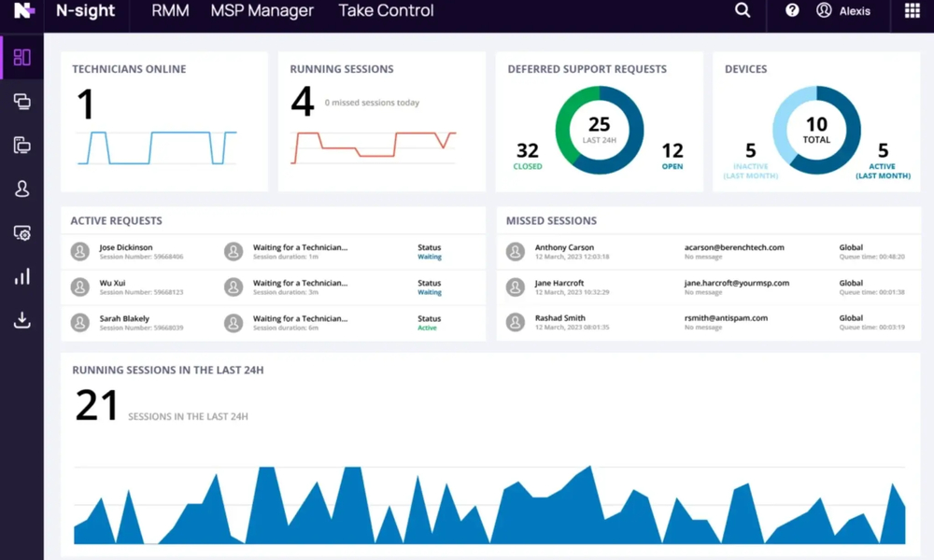View analytics via the bar chart sidebar icon
The image size is (934, 560).
click(22, 276)
